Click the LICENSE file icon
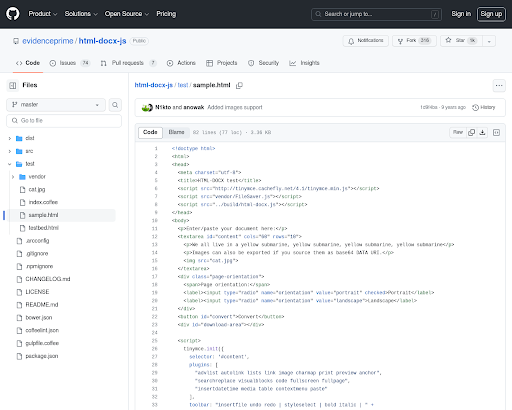Image resolution: width=512 pixels, height=410 pixels. 19,292
